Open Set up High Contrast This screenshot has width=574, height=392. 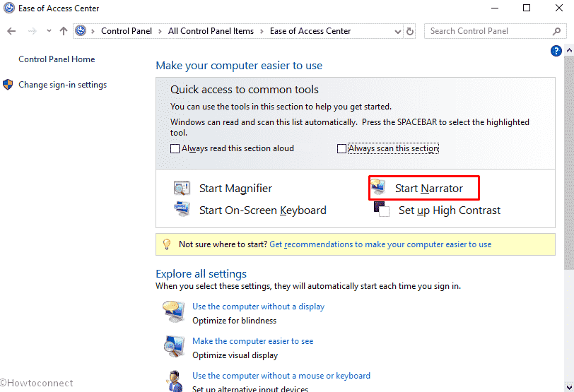coord(450,210)
